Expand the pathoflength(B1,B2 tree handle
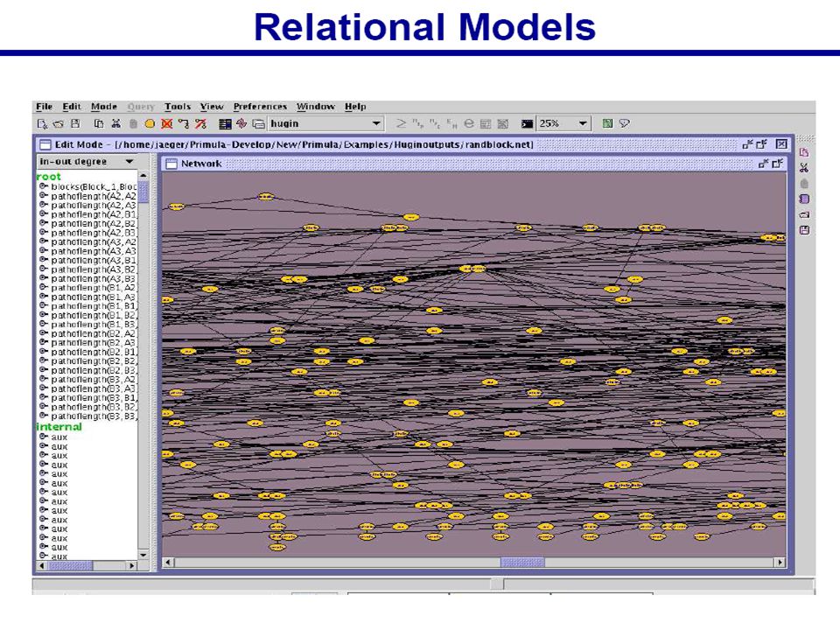This screenshot has height=630, width=840. pyautogui.click(x=44, y=315)
